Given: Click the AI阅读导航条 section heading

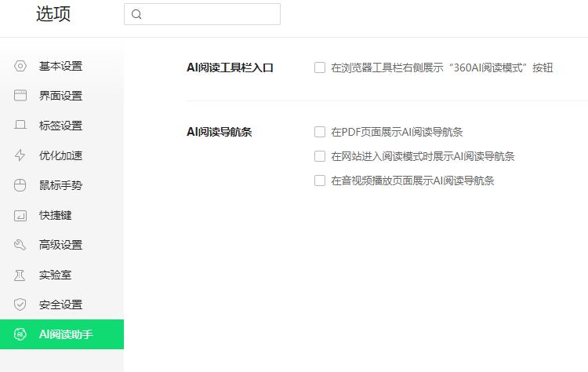Looking at the screenshot, I should (x=219, y=132).
